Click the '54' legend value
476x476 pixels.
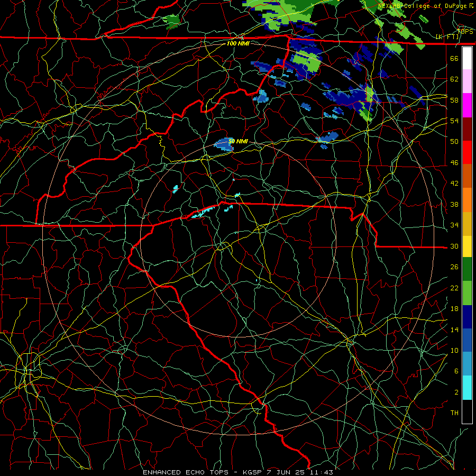click(454, 121)
